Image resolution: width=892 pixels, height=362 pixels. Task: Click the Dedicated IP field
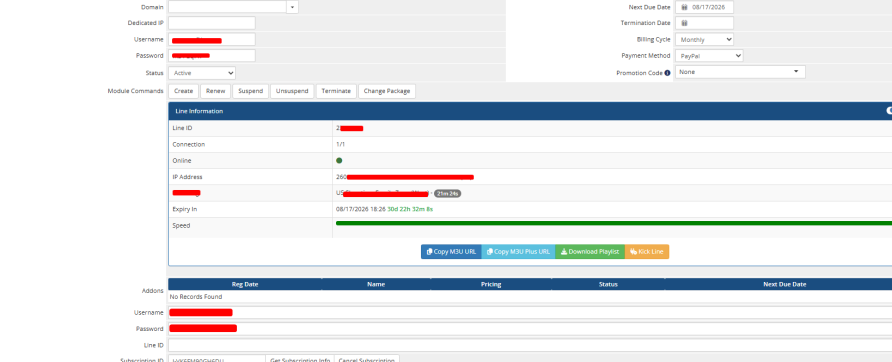coord(212,23)
